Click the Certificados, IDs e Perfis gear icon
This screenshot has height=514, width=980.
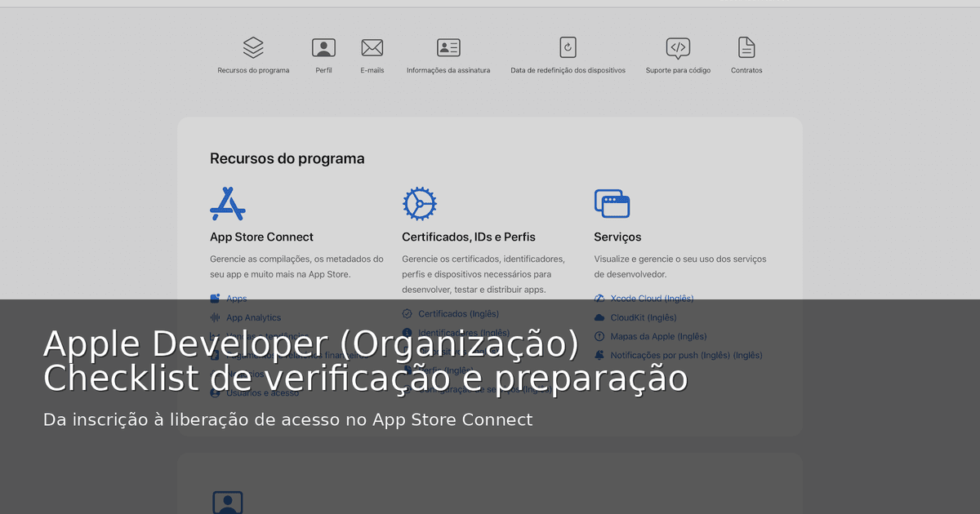tap(420, 203)
